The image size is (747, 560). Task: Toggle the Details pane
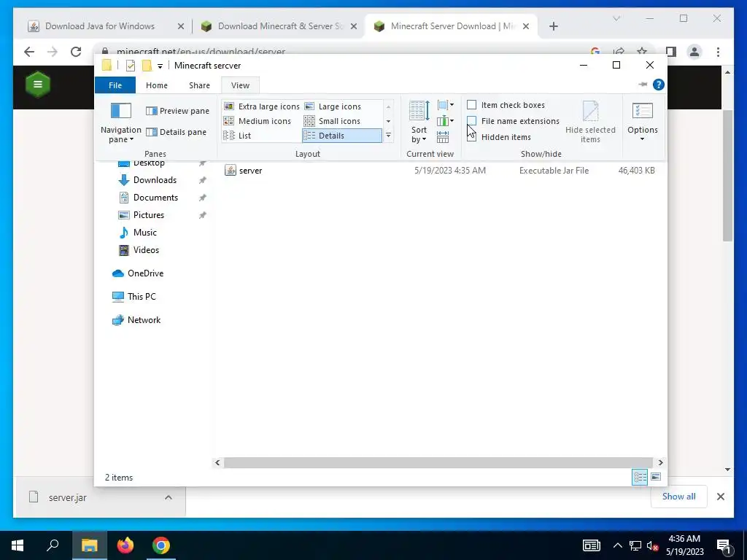click(176, 132)
